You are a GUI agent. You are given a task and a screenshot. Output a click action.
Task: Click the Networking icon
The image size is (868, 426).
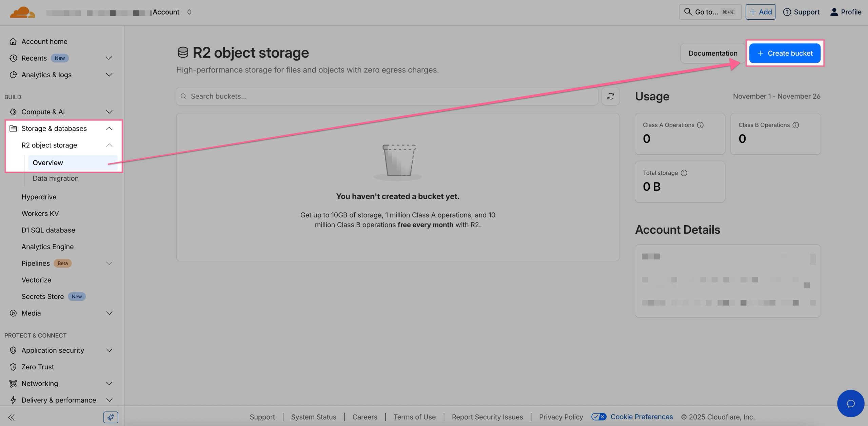pos(13,383)
